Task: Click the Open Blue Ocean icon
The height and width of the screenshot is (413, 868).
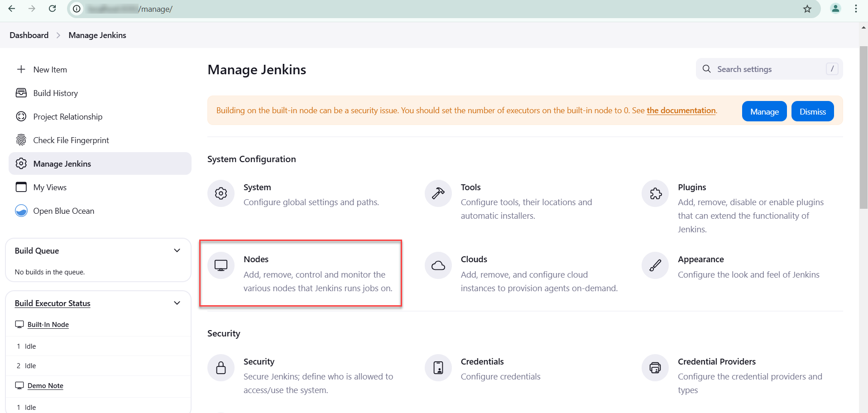Action: [21, 211]
